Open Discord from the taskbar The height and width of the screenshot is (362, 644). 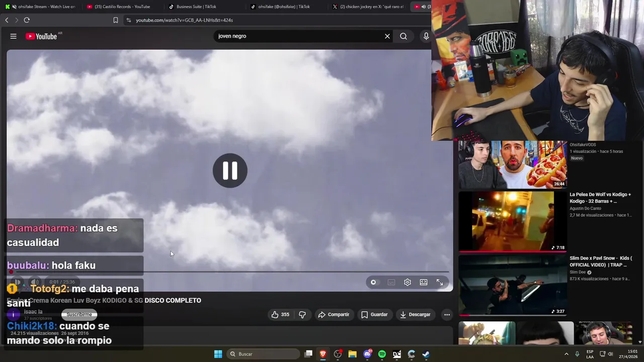(367, 354)
